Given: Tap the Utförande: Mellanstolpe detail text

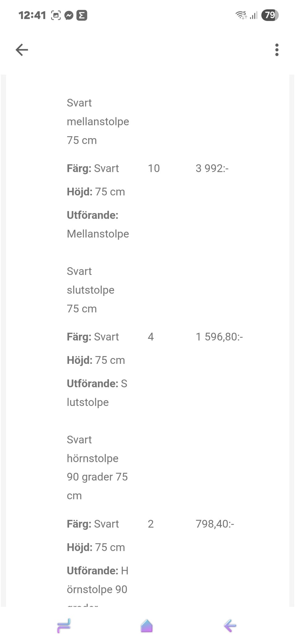Looking at the screenshot, I should pyautogui.click(x=98, y=224).
